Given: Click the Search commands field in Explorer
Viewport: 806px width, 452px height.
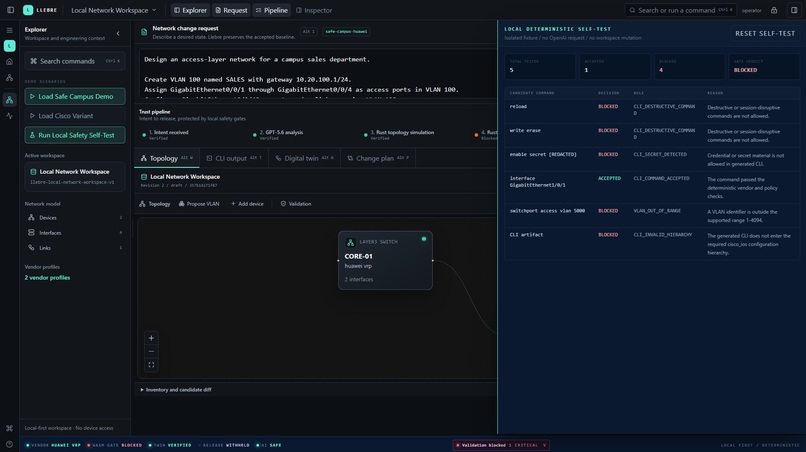Looking at the screenshot, I should pos(75,61).
